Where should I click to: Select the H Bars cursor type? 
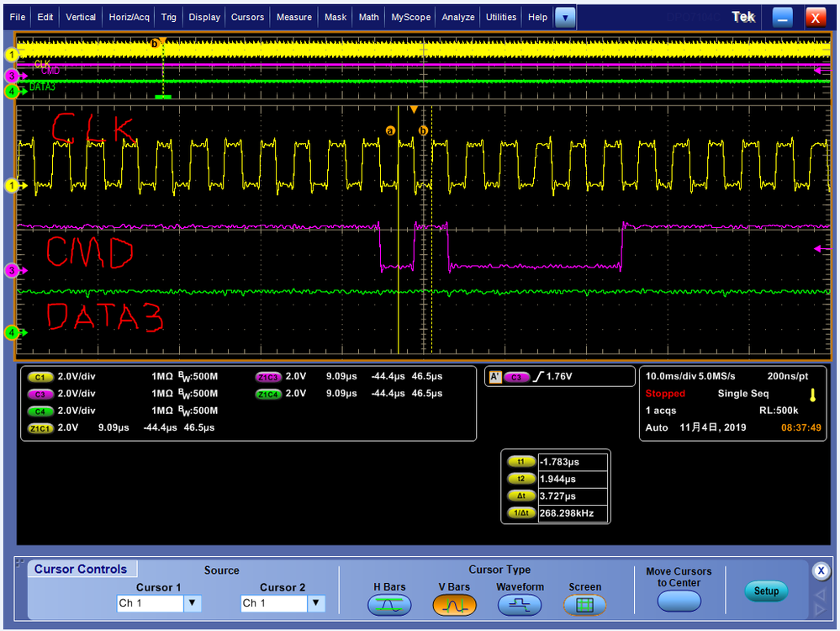pyautogui.click(x=388, y=604)
